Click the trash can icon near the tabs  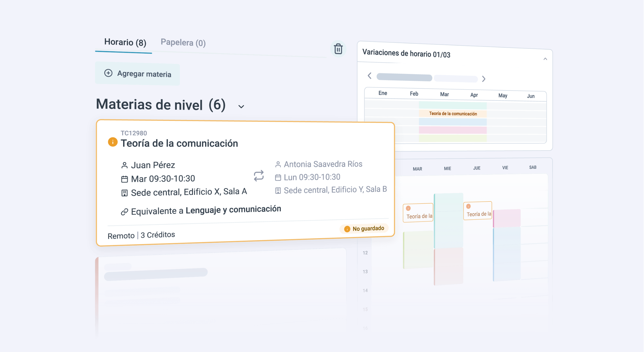click(x=338, y=48)
